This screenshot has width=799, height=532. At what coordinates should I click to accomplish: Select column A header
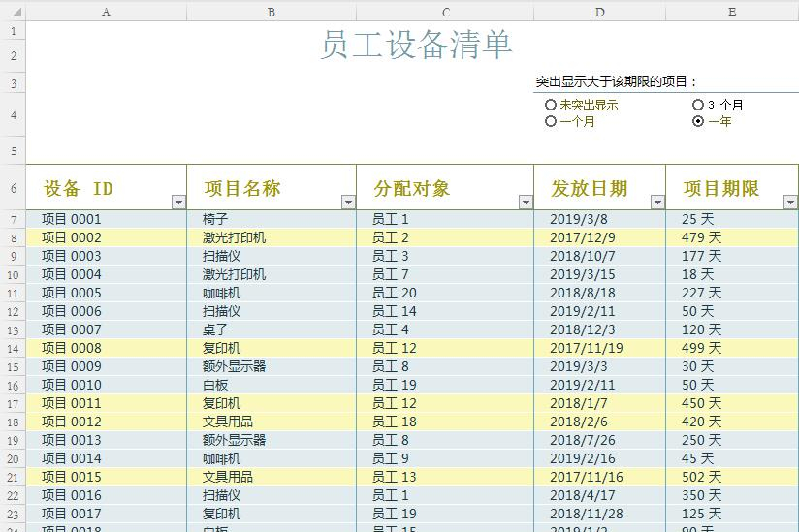106,12
